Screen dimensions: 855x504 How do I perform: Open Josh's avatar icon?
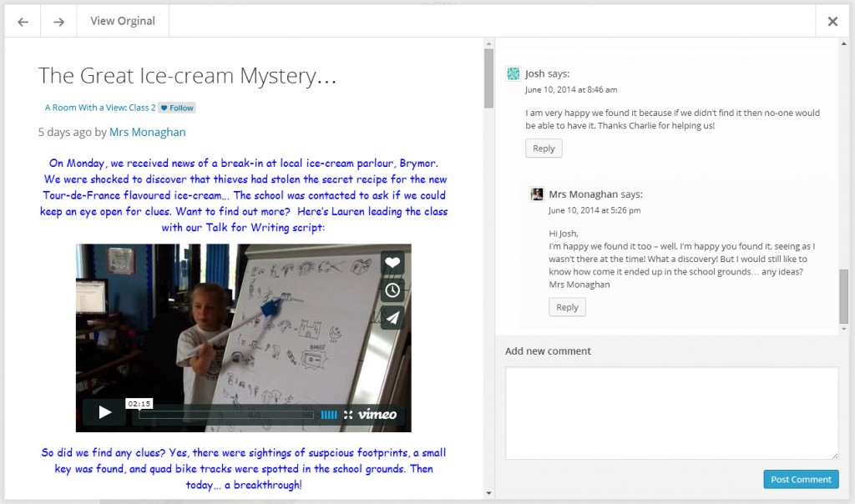click(x=514, y=74)
